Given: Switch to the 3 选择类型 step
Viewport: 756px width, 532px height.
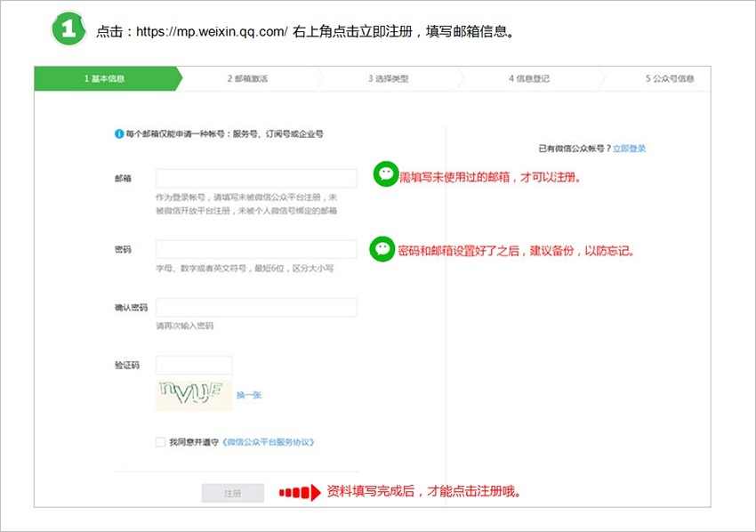Looking at the screenshot, I should tap(389, 78).
